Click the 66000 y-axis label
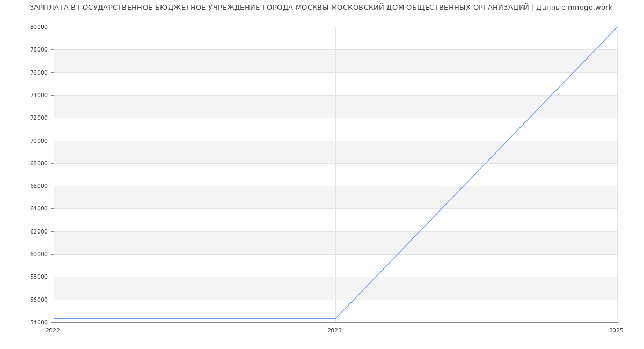This screenshot has height=349, width=644. (39, 186)
